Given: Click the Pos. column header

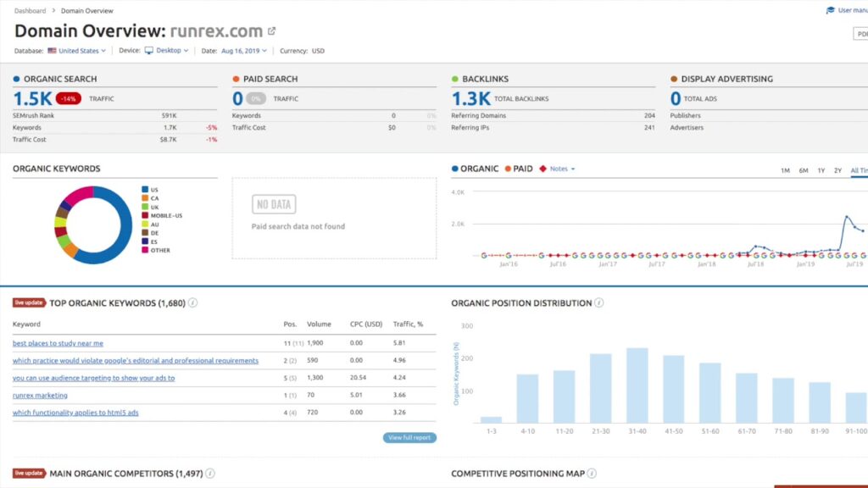Looking at the screenshot, I should (x=290, y=324).
